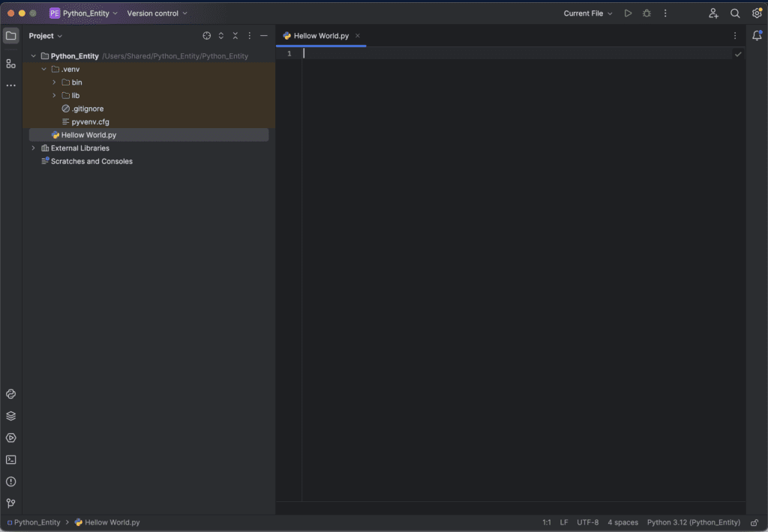Expand External Libraries node
This screenshot has width=768, height=532.
(x=33, y=148)
